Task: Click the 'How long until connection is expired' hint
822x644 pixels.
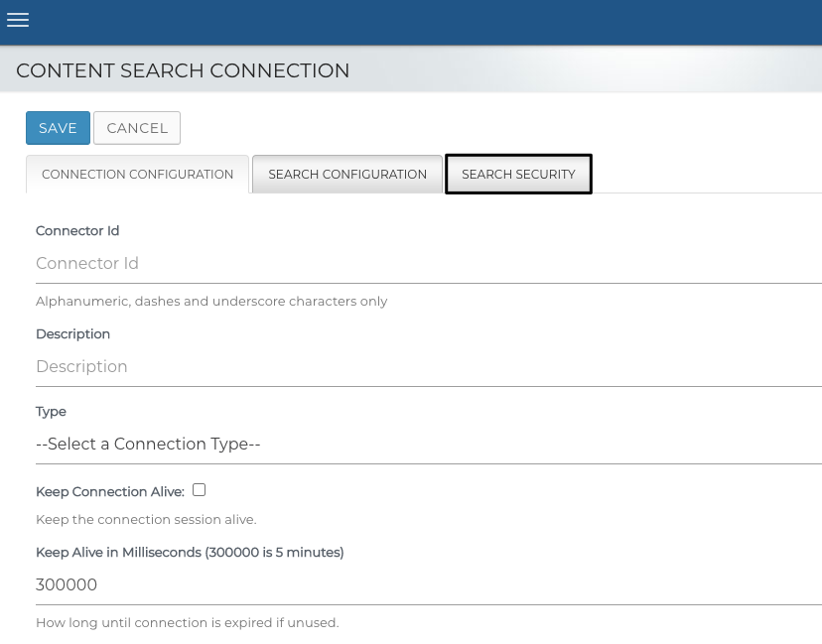Action: coord(187,623)
